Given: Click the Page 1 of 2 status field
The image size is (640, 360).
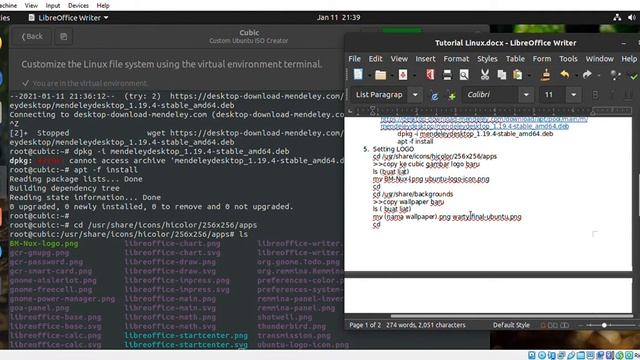Looking at the screenshot, I should click(364, 325).
